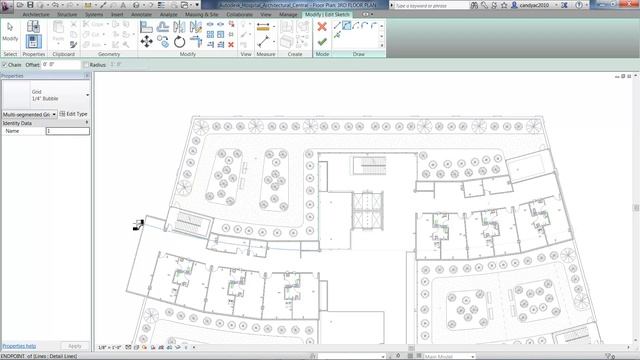Image resolution: width=640 pixels, height=360 pixels.
Task: Open the Help question mark icon
Action: point(579,5)
